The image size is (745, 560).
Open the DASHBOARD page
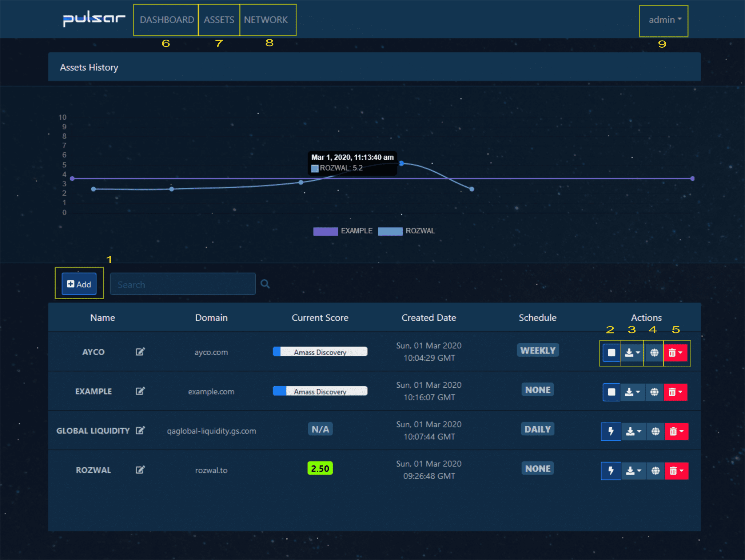point(167,20)
